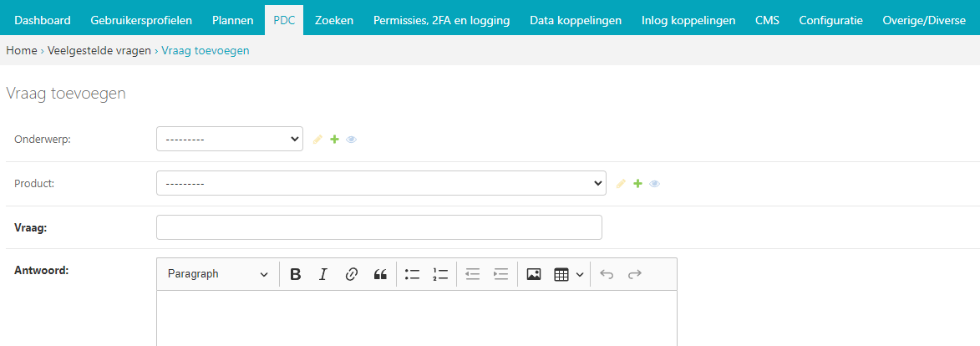Switch to the Configuratie tab

click(830, 20)
